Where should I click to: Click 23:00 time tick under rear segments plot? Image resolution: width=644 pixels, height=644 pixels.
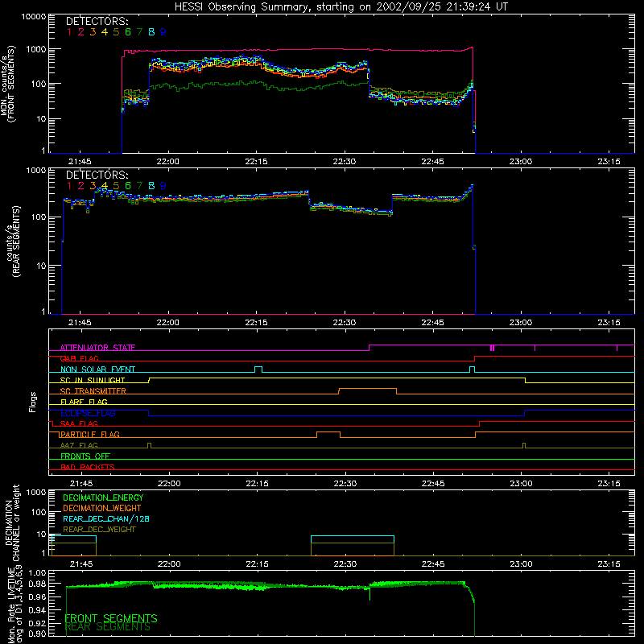(x=521, y=323)
